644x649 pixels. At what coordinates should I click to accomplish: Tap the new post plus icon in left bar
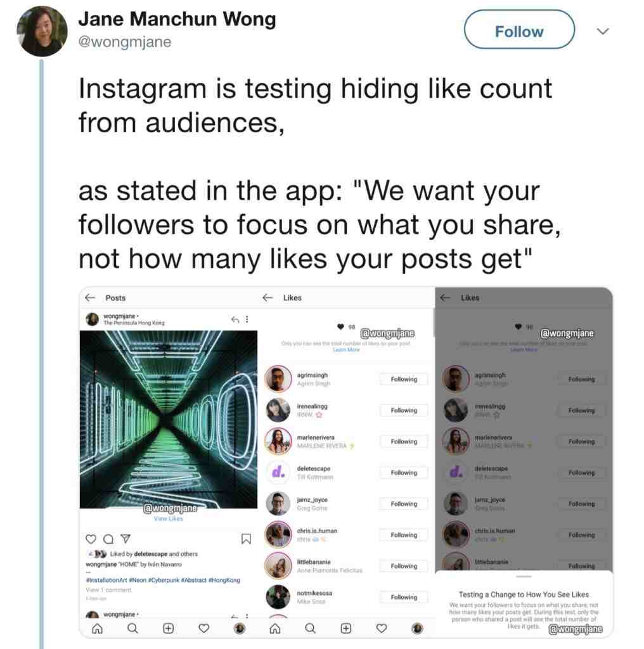(168, 628)
